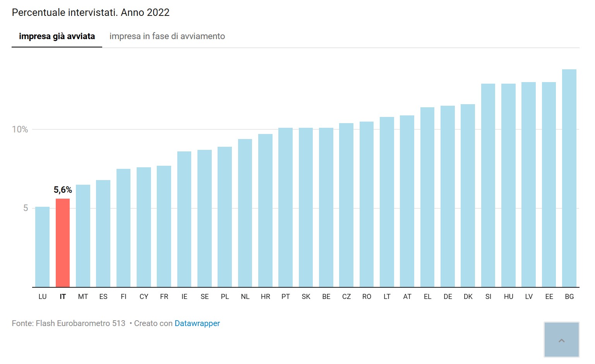Open the Datawrapper link
The width and height of the screenshot is (595, 364).
pyautogui.click(x=197, y=323)
